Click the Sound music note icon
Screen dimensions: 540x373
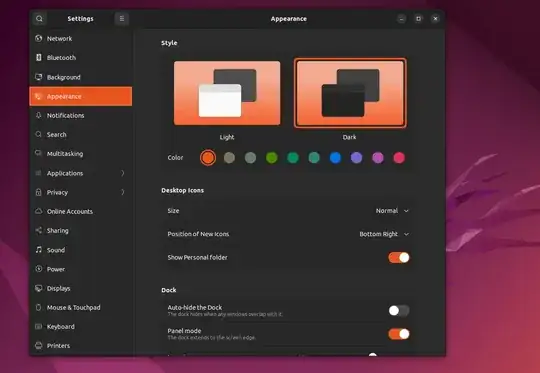pos(39,250)
